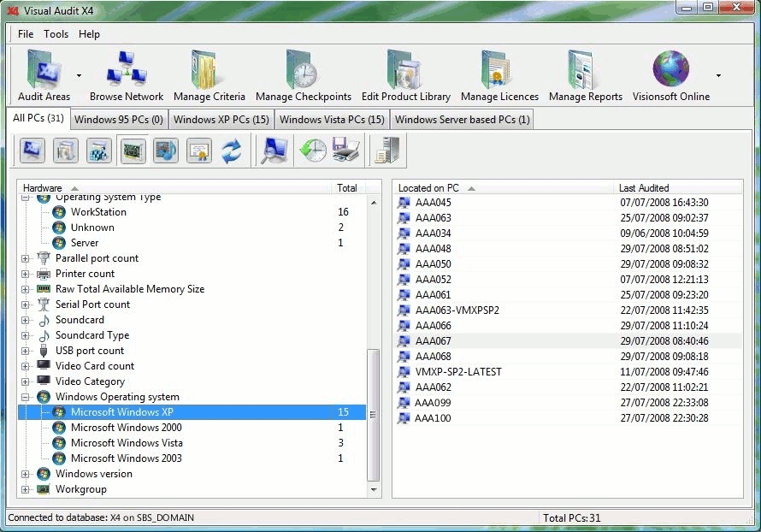The image size is (761, 532).
Task: Open Manage Reports
Action: 586,76
